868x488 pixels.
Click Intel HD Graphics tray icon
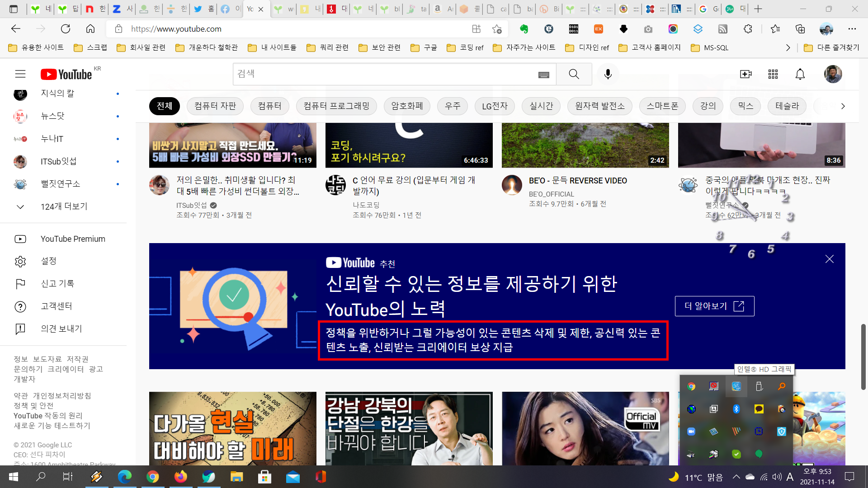(736, 386)
